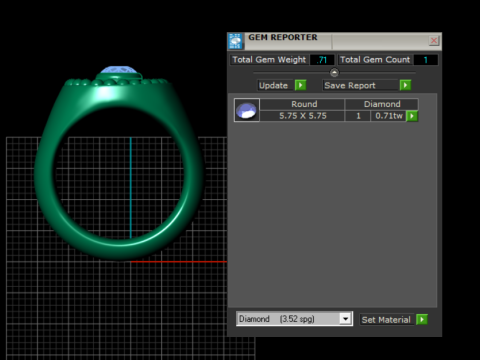Click the Gem Reporter logo icon
Image resolution: width=480 pixels, height=360 pixels.
click(x=235, y=41)
